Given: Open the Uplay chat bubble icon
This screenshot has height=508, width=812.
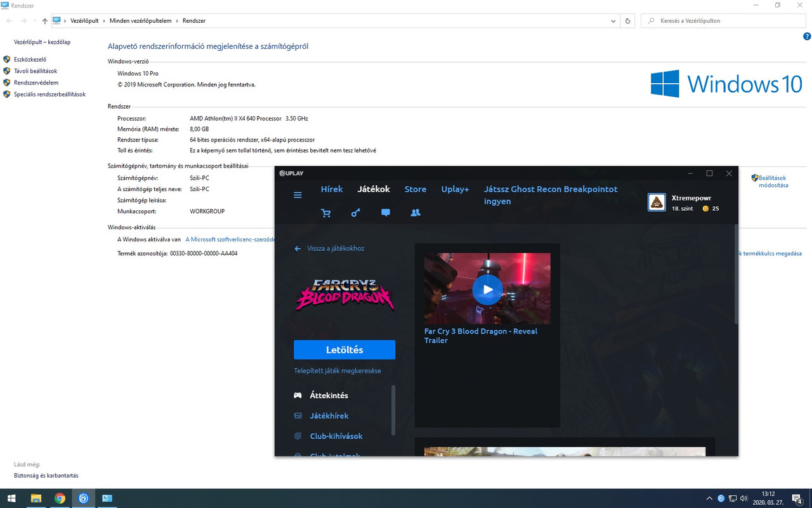Looking at the screenshot, I should (x=386, y=213).
